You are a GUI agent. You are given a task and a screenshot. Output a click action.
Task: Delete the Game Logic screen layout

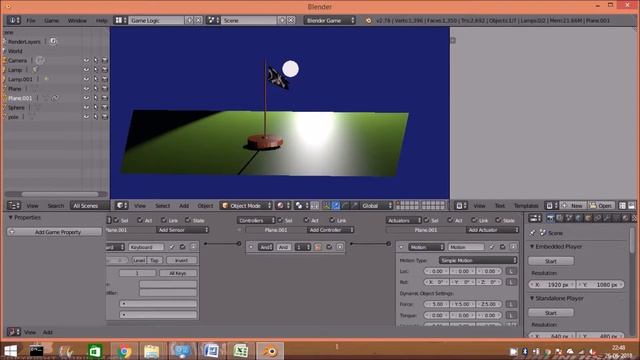(198, 20)
